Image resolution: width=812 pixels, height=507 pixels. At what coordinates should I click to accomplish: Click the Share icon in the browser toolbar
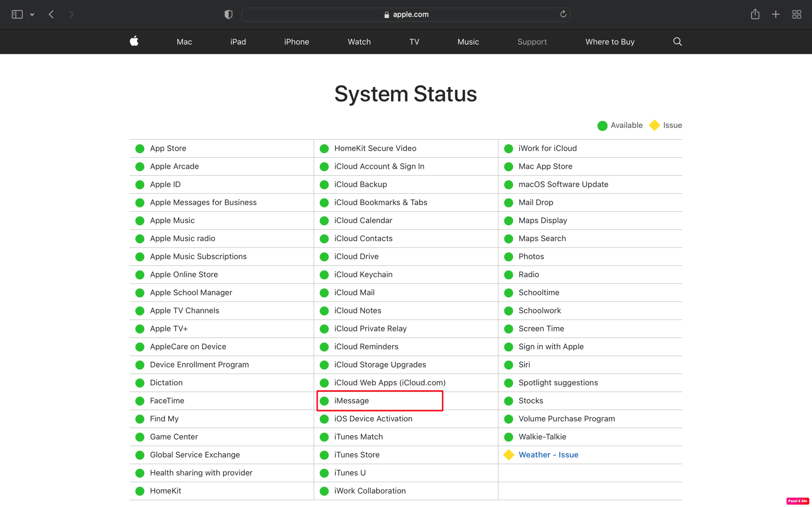pyautogui.click(x=755, y=14)
